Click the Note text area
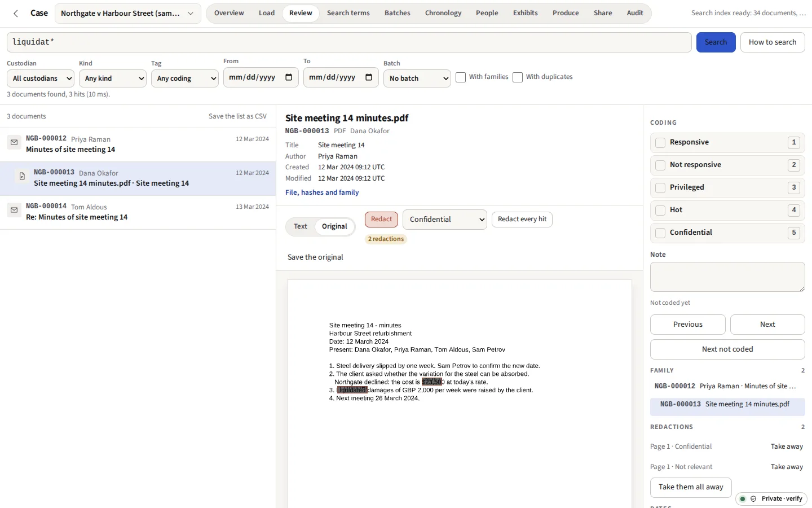Screen dimensions: 812x508 coord(727,277)
